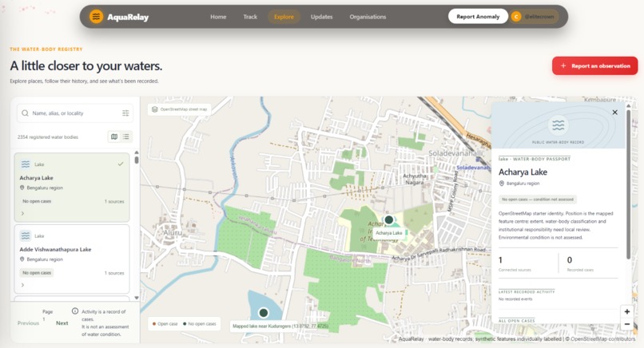Click the search by name input field
The width and height of the screenshot is (644, 348).
tap(75, 113)
